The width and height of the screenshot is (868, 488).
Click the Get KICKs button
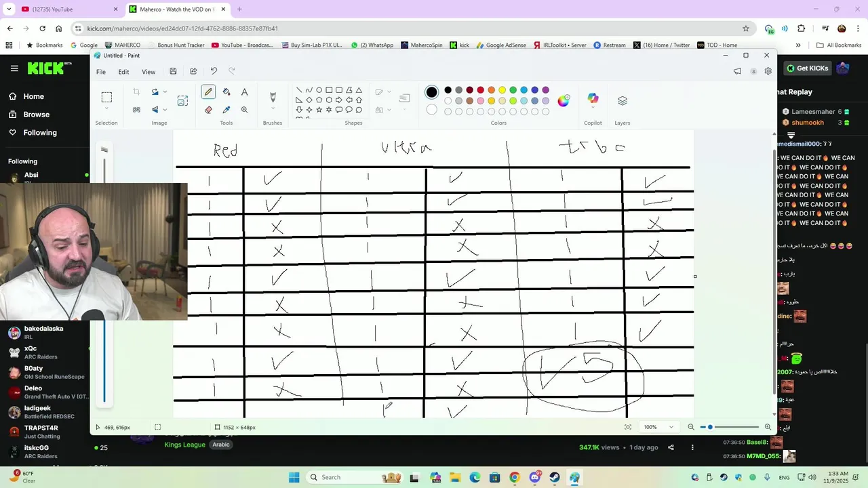[x=807, y=68]
